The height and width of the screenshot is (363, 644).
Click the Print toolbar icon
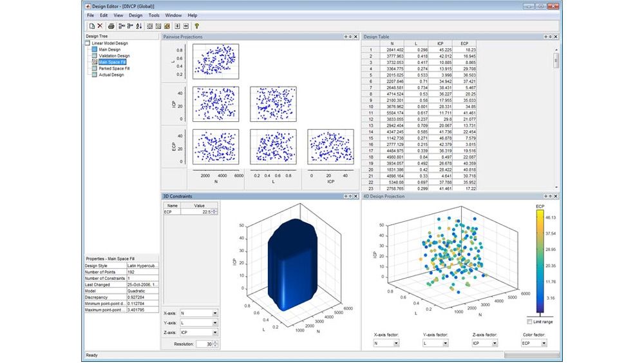click(x=111, y=26)
